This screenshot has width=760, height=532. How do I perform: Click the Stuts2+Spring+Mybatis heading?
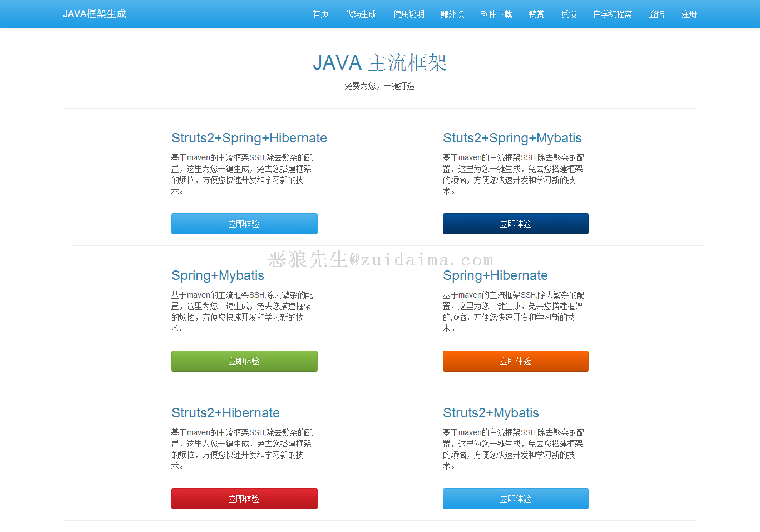click(512, 138)
